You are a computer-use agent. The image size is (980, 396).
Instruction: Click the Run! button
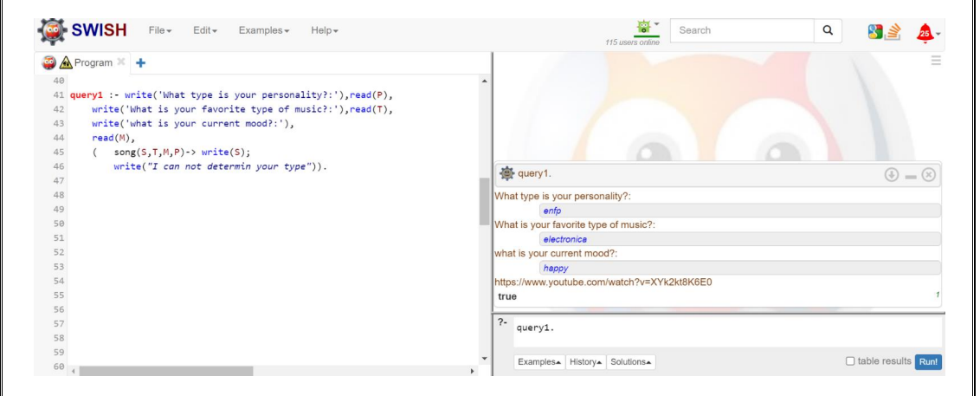pos(929,362)
